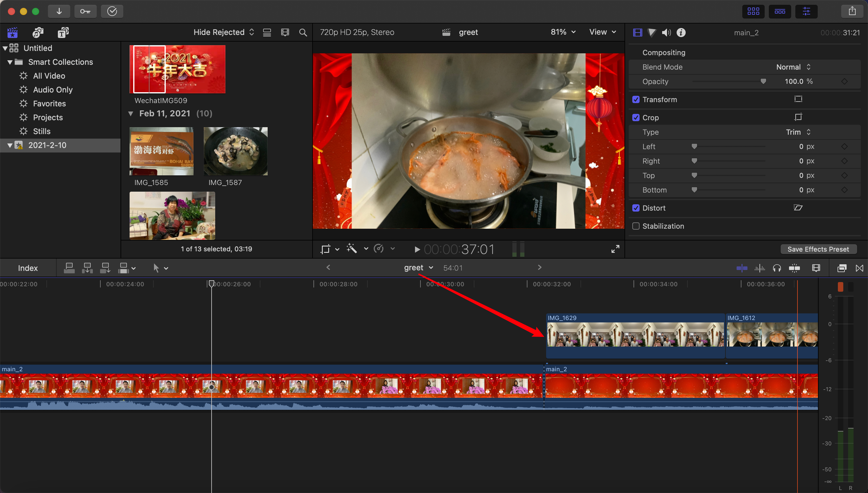868x493 pixels.
Task: Open the Index panel
Action: (28, 268)
